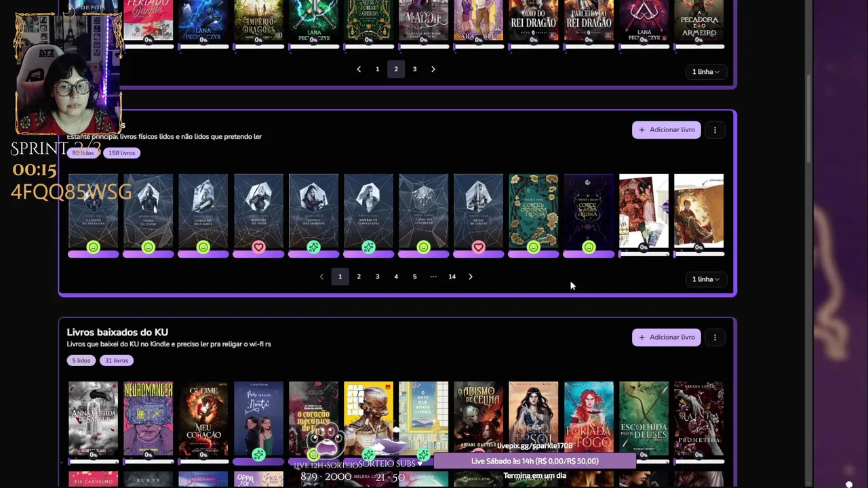The width and height of the screenshot is (868, 488).
Task: Open the green smiley rating on Corte de Asas e Ruína
Action: (x=589, y=247)
